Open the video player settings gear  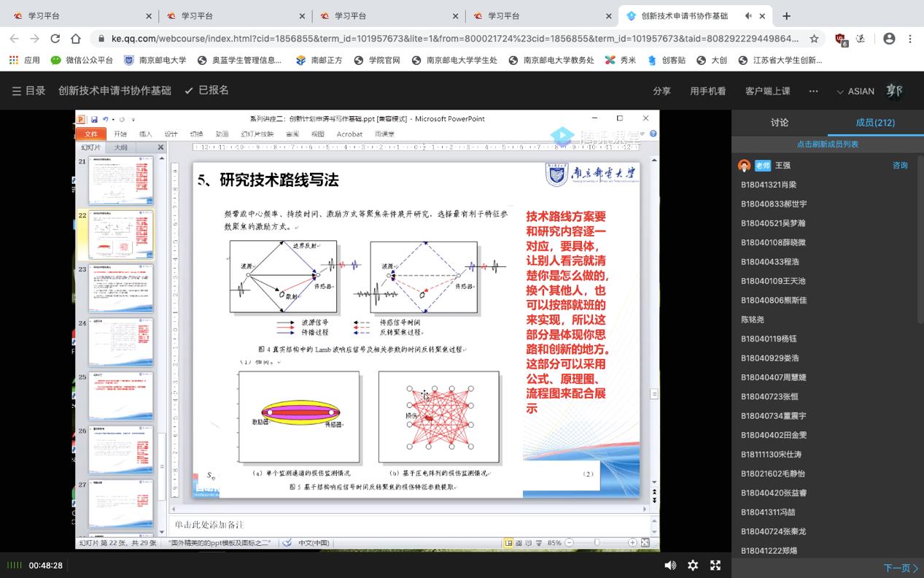(x=692, y=564)
